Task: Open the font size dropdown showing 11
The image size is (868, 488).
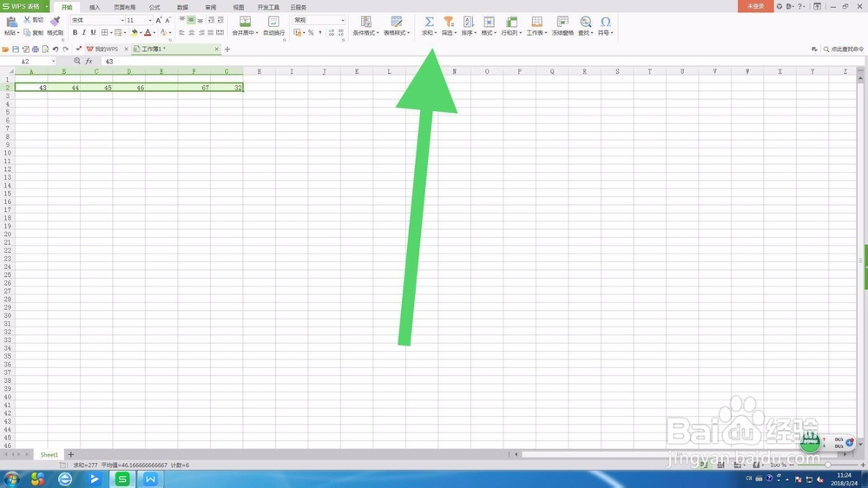Action: [149, 20]
